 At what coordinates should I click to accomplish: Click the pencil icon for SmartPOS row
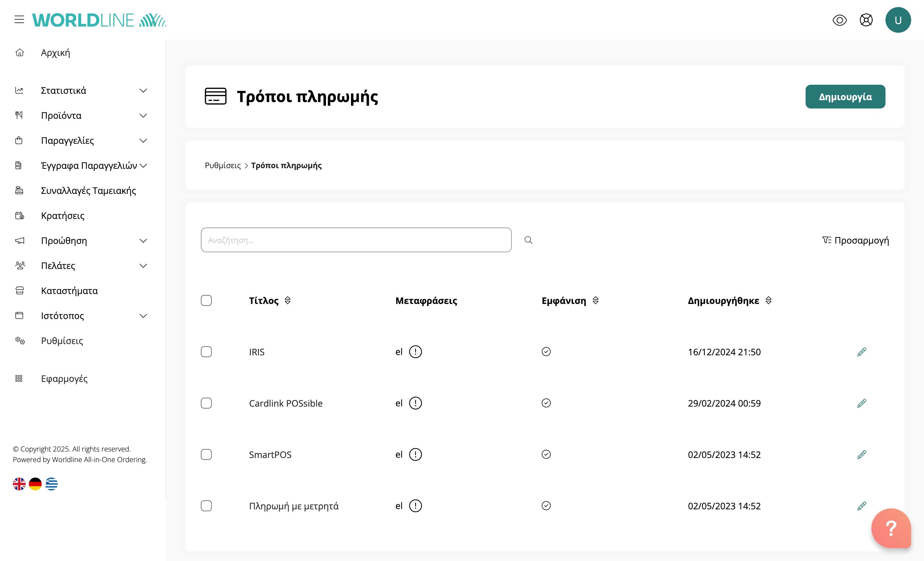(x=861, y=454)
